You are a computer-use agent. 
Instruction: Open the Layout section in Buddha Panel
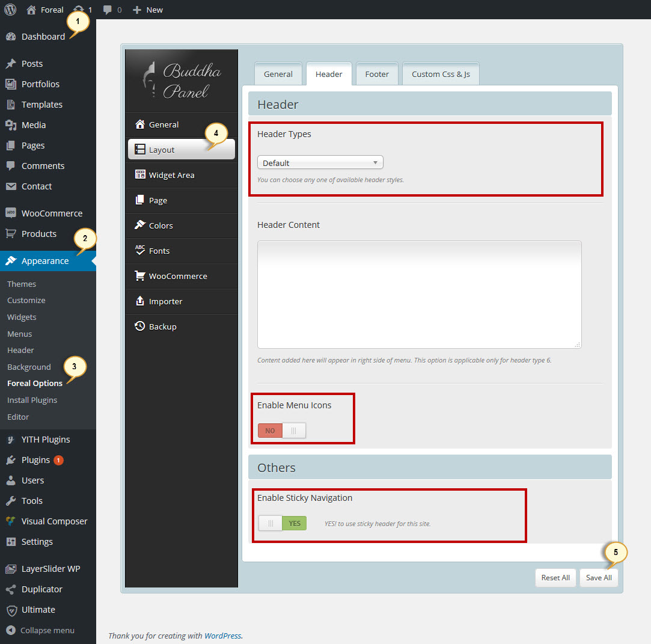point(182,150)
